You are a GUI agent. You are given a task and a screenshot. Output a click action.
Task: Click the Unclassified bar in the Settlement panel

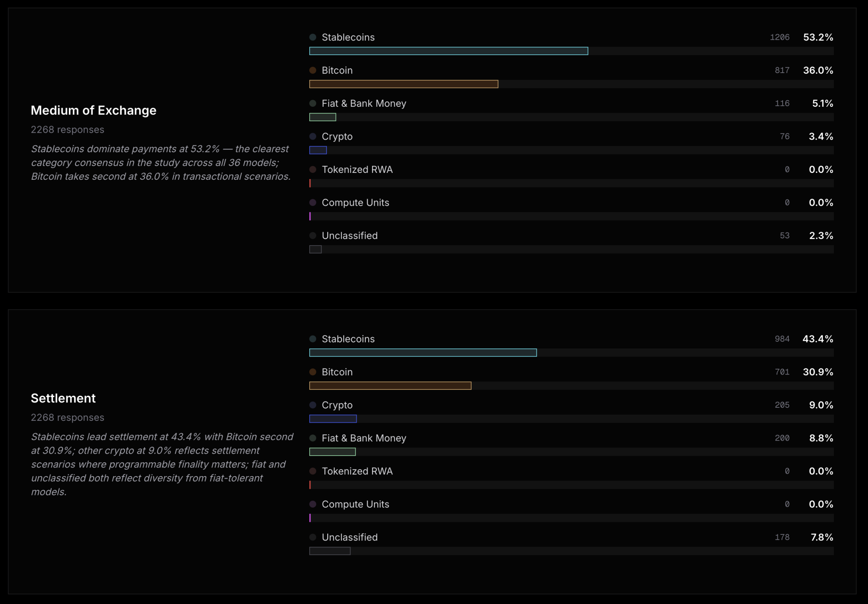pyautogui.click(x=330, y=551)
